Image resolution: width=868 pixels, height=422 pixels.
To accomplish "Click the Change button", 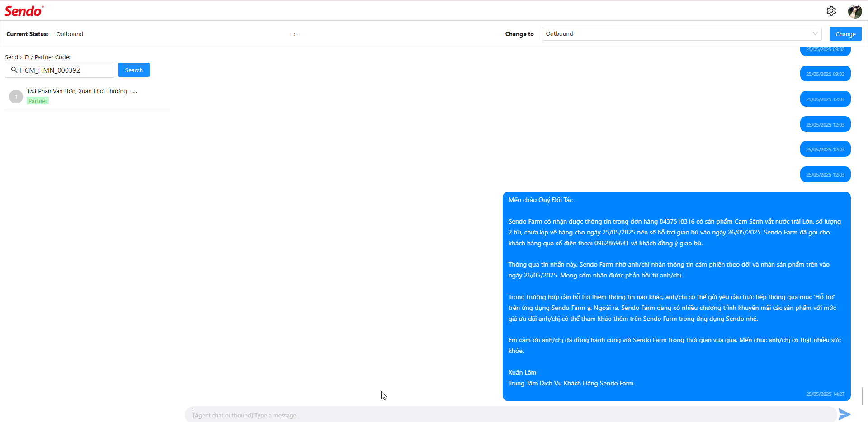I will click(x=845, y=34).
